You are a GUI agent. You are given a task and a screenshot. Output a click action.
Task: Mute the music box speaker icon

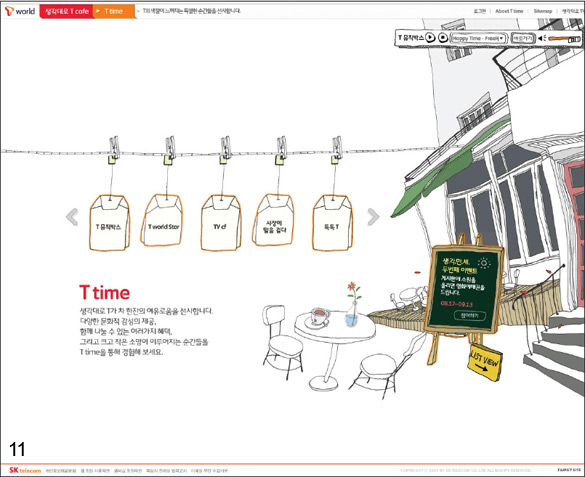coord(542,38)
